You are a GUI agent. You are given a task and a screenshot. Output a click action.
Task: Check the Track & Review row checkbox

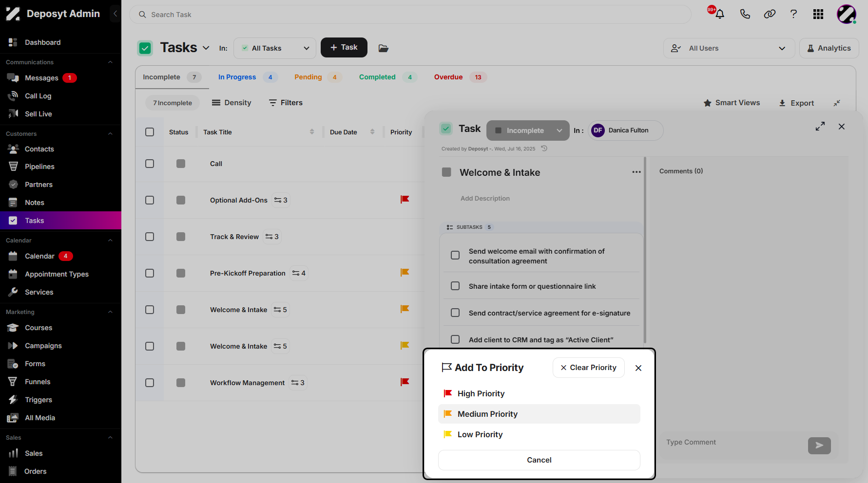[150, 237]
